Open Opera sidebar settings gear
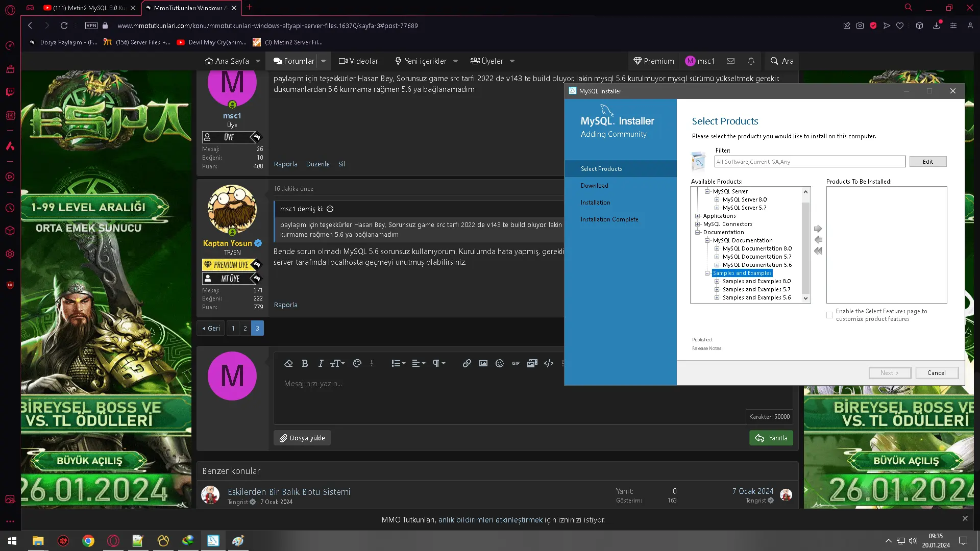 [x=10, y=254]
